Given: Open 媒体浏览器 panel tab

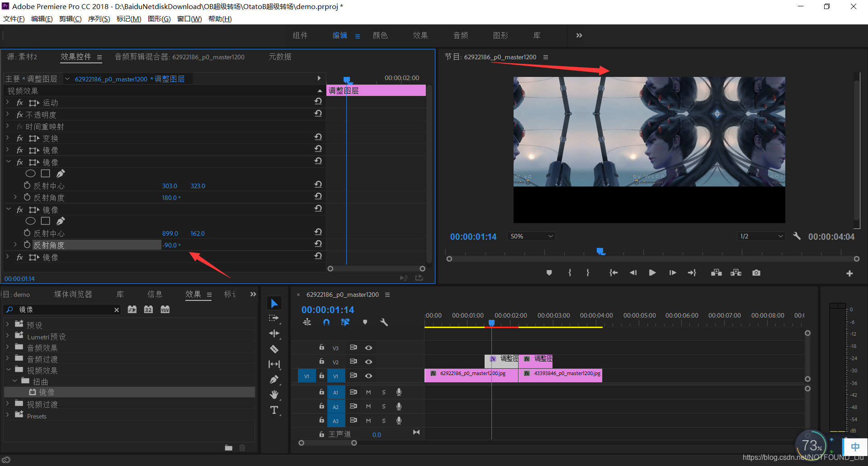Looking at the screenshot, I should point(73,295).
